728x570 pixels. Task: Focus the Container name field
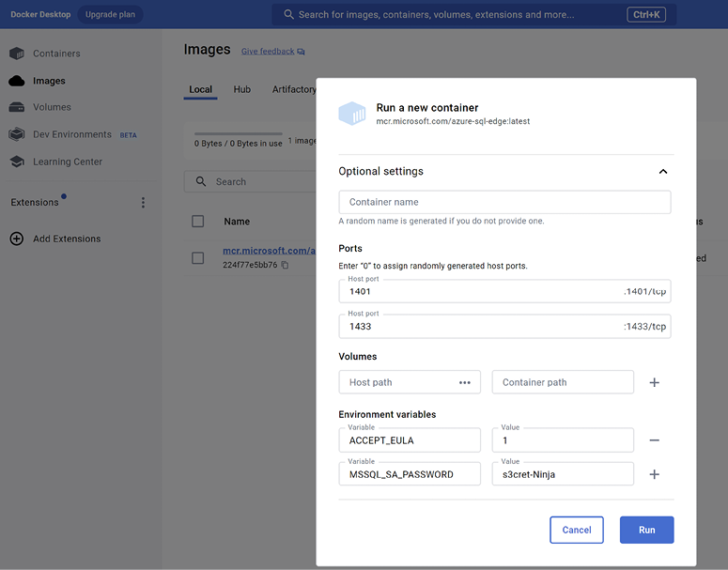504,202
